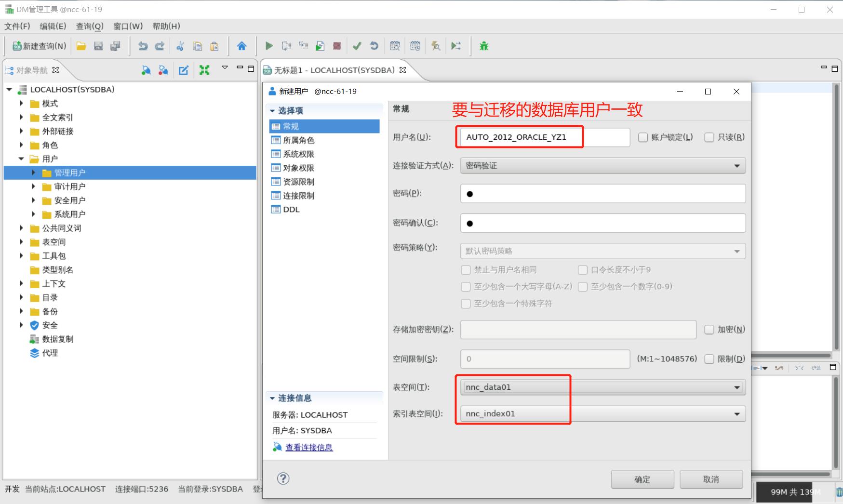The height and width of the screenshot is (504, 843).
Task: Collapse the 选择项 section
Action: (x=272, y=111)
